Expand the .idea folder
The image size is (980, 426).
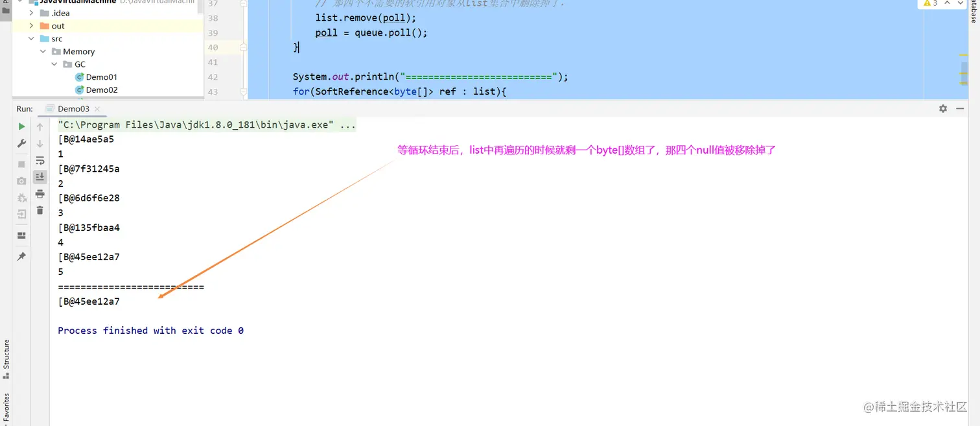pyautogui.click(x=31, y=13)
